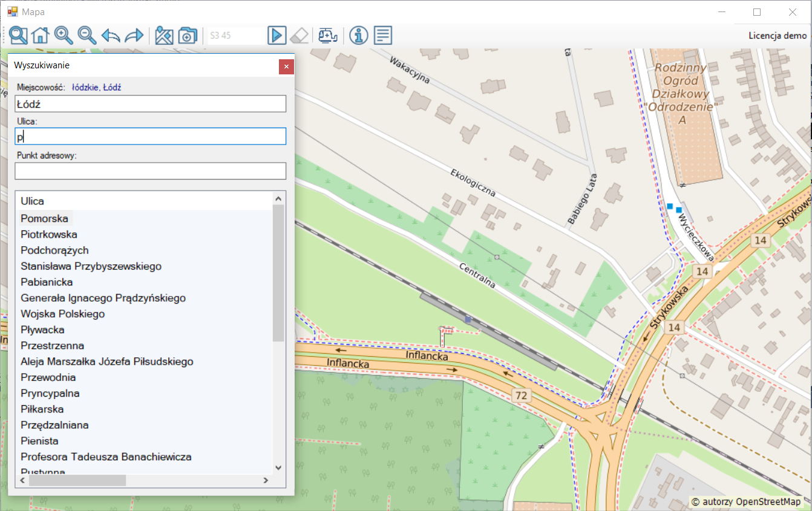Select Pryncypalna street entry

point(50,394)
